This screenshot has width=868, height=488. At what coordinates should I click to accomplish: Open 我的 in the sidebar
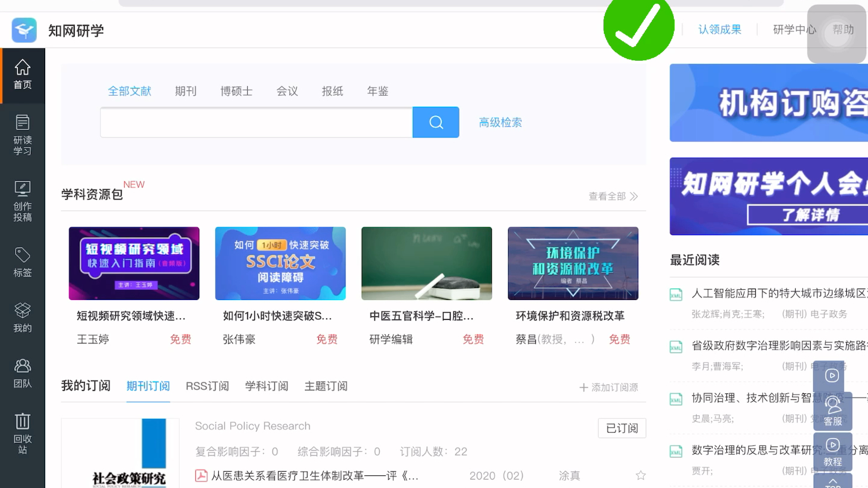point(22,318)
